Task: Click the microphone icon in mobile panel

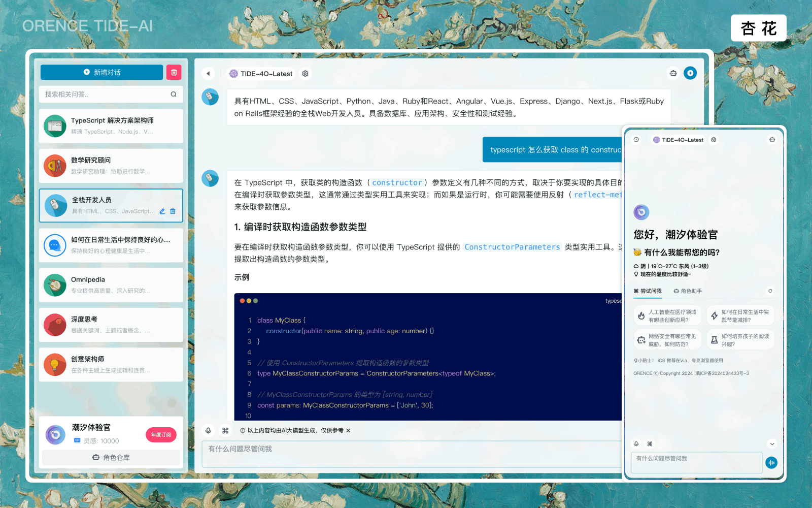Action: (x=636, y=443)
